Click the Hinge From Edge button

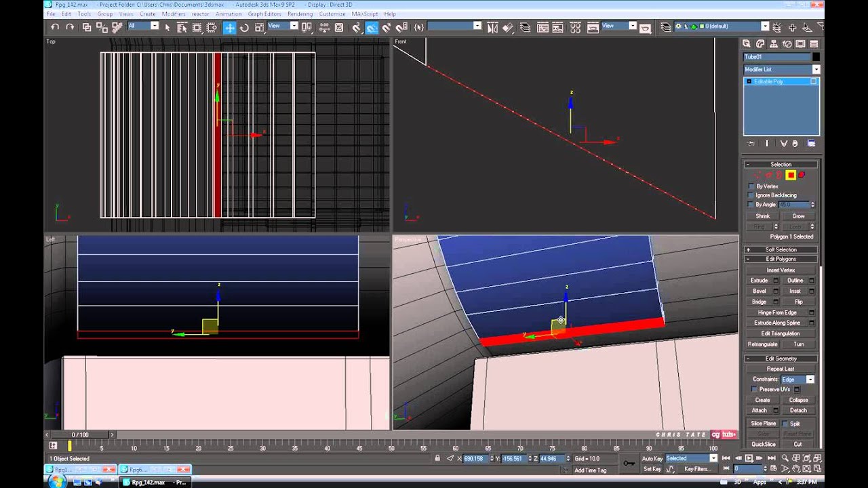(777, 312)
